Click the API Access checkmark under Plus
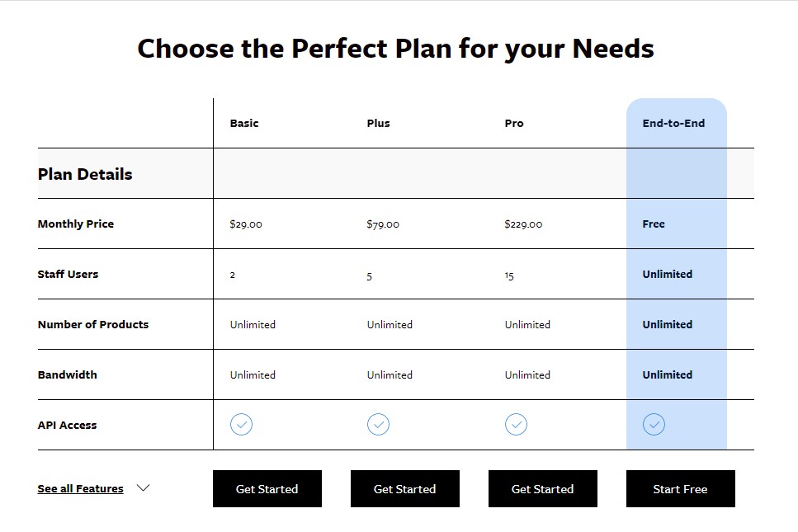This screenshot has width=798, height=532. [378, 425]
